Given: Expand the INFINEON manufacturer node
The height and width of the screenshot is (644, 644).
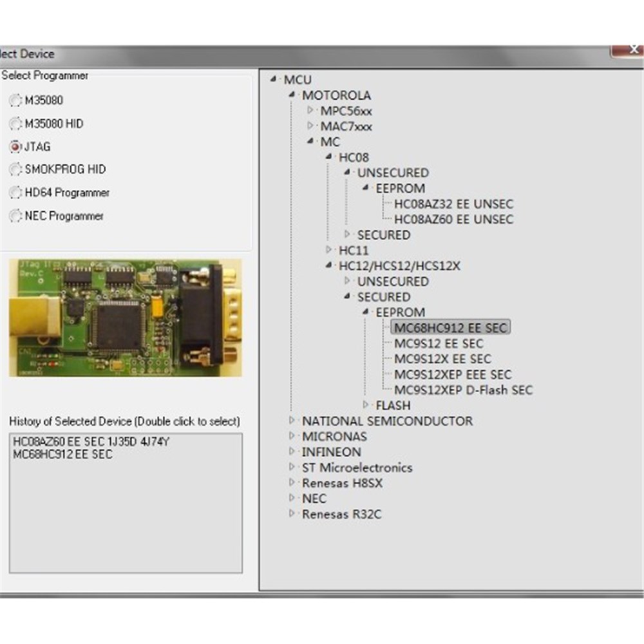Looking at the screenshot, I should click(292, 451).
